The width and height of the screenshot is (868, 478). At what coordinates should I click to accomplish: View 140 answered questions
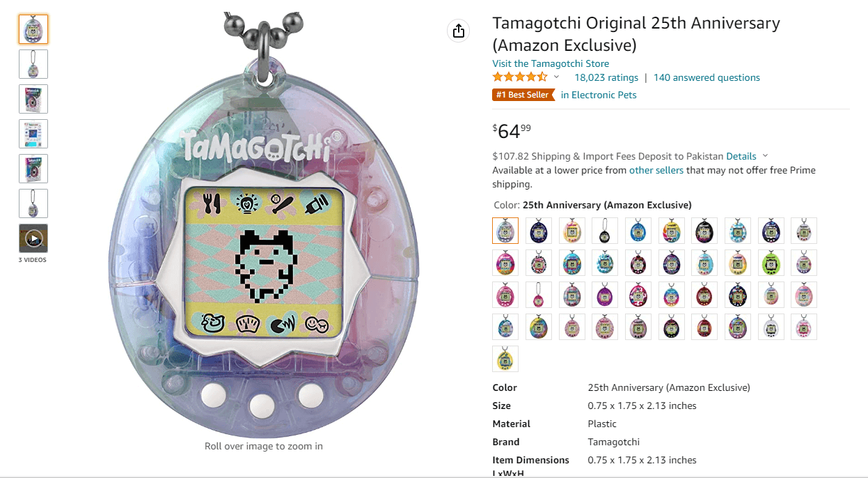click(x=707, y=77)
